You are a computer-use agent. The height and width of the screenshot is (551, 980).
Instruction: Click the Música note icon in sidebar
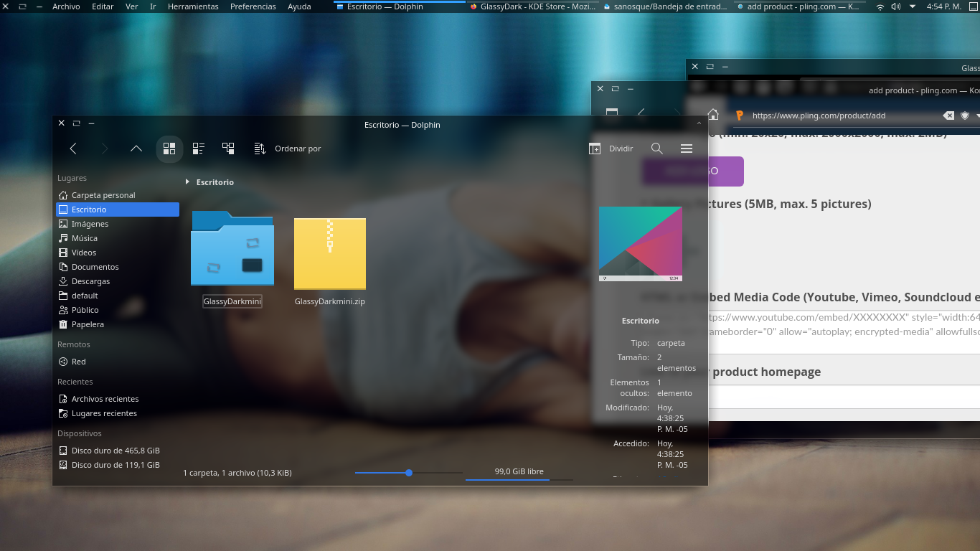pyautogui.click(x=63, y=238)
